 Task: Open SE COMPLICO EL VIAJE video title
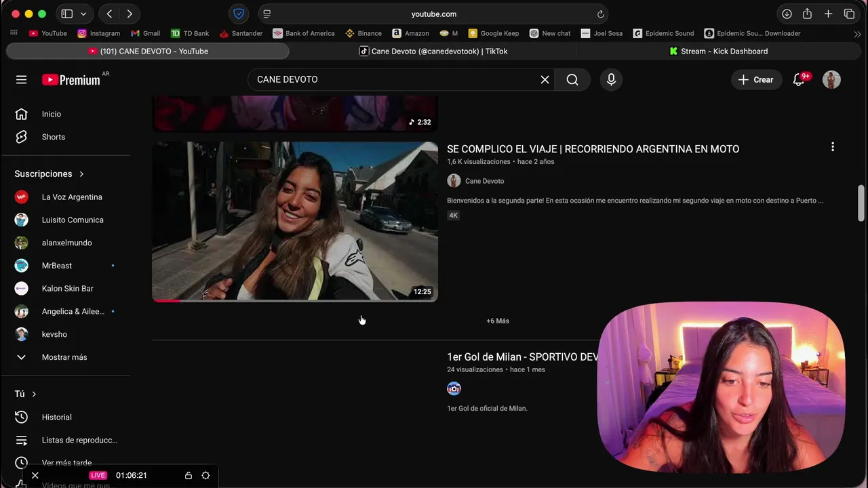point(593,149)
